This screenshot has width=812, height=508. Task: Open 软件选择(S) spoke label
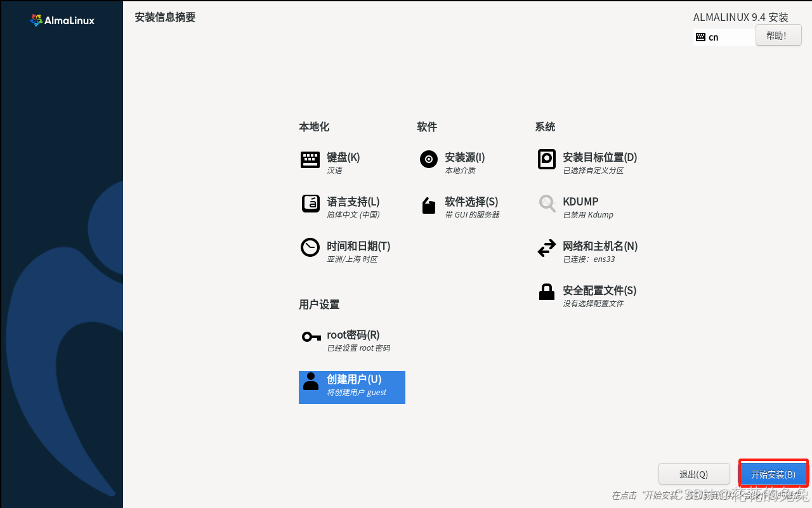click(x=471, y=202)
